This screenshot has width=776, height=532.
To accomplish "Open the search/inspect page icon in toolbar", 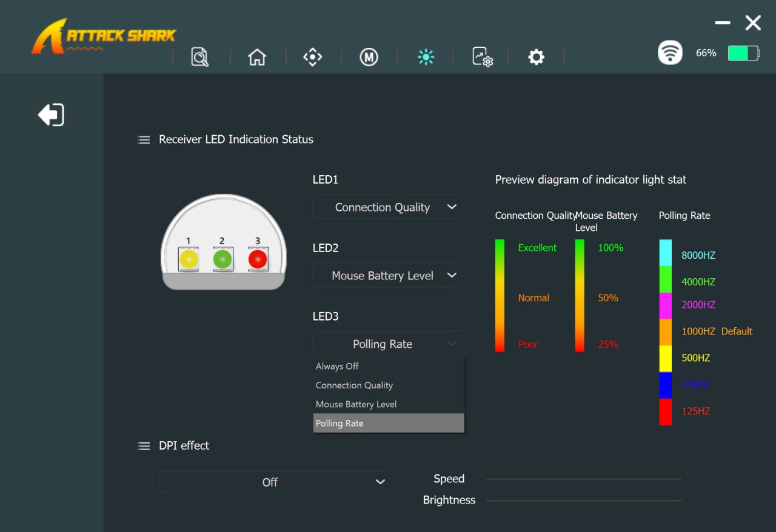I will coord(199,57).
